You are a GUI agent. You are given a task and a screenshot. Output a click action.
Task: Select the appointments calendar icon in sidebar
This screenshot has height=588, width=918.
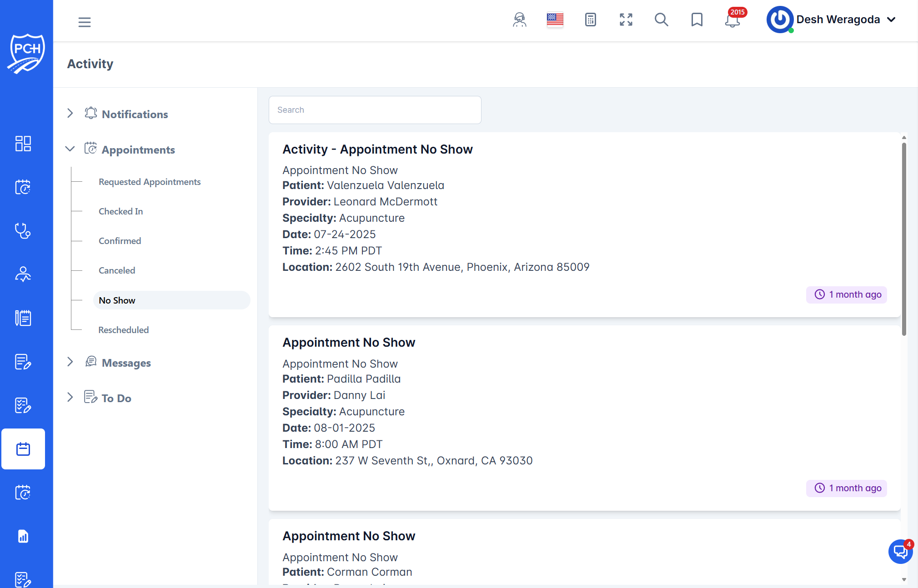click(23, 186)
